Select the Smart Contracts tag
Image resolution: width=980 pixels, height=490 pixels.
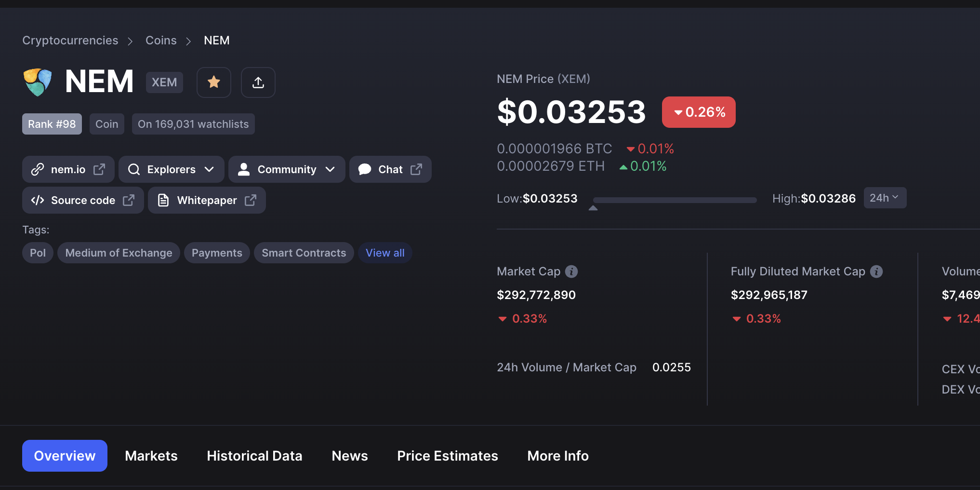pos(304,253)
